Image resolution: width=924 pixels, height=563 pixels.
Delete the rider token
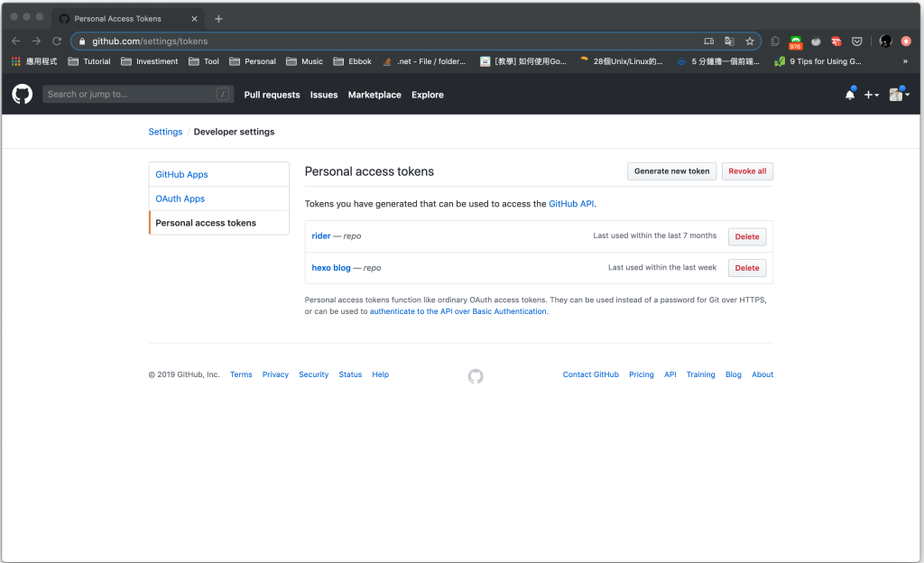click(x=746, y=236)
